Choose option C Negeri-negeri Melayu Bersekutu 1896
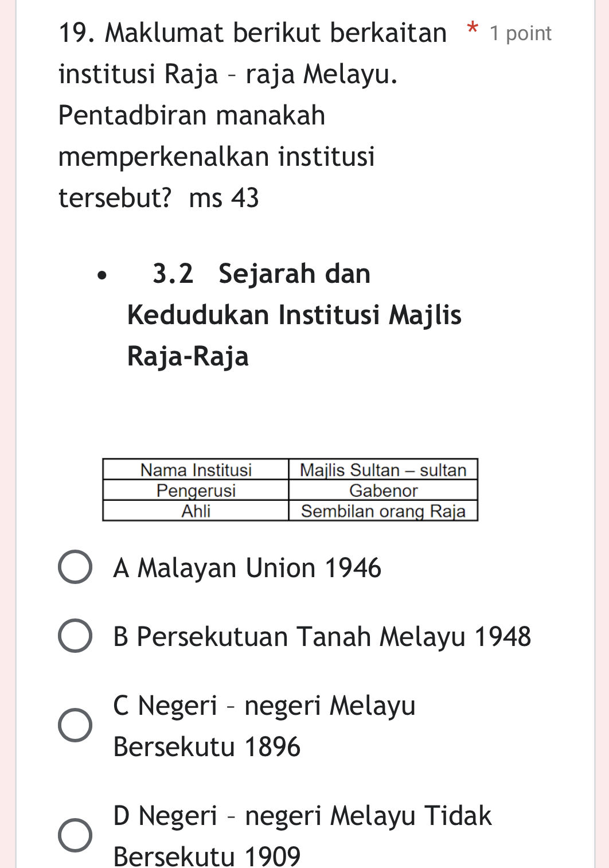The image size is (609, 868). (x=75, y=725)
